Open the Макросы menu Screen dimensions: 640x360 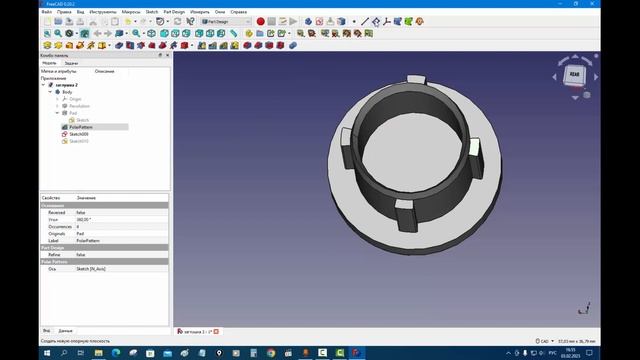[x=131, y=12]
